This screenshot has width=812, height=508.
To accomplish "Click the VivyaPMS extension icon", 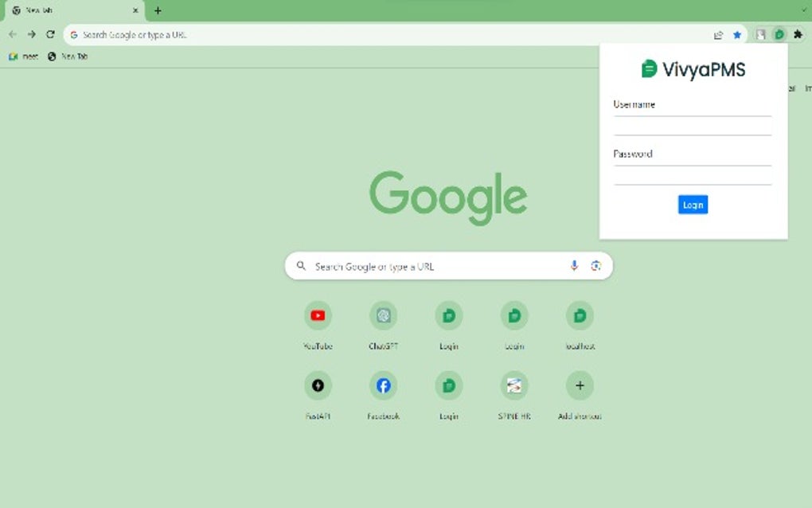I will coord(779,34).
